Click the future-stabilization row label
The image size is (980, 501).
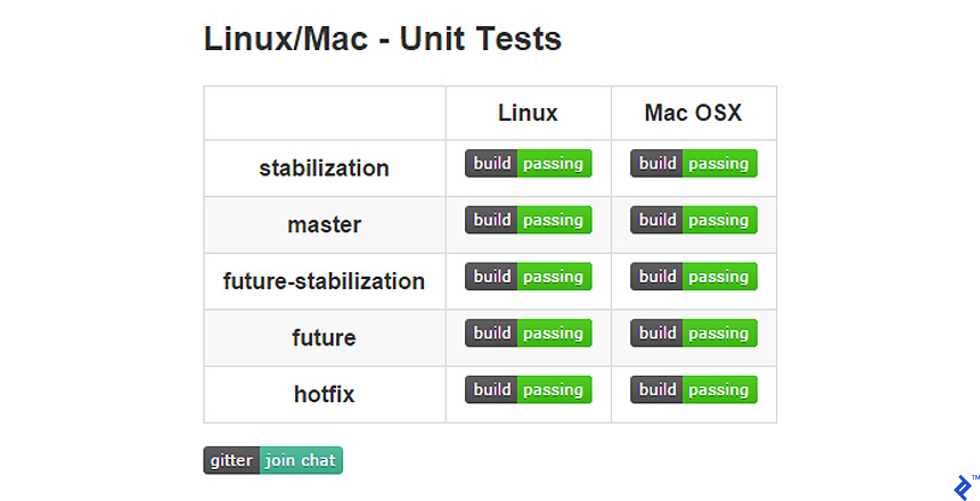point(324,281)
